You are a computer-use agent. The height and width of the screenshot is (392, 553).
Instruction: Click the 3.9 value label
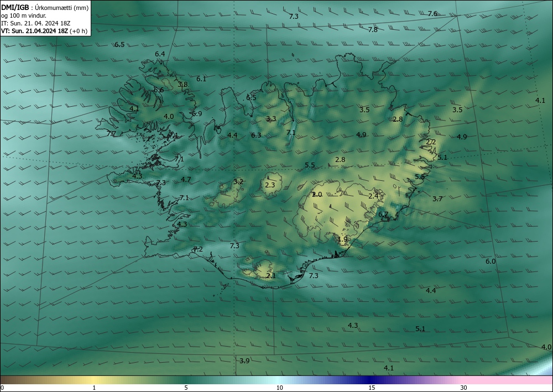click(244, 360)
